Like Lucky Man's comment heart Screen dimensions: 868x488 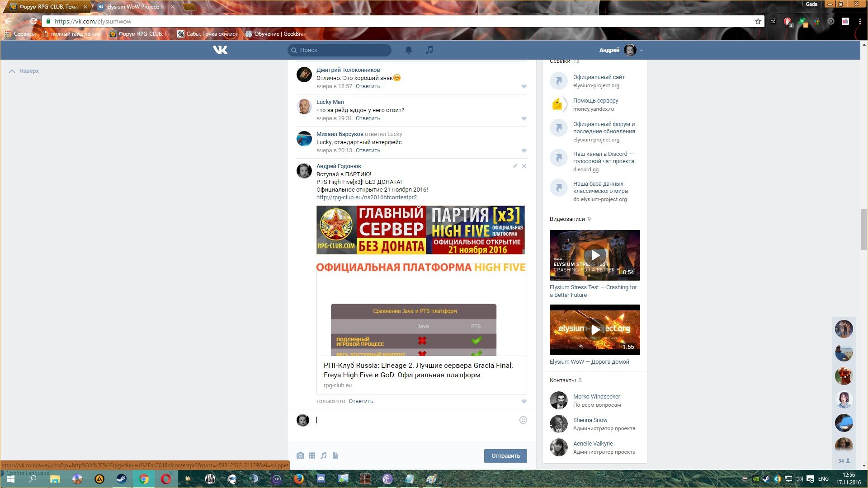pyautogui.click(x=524, y=118)
